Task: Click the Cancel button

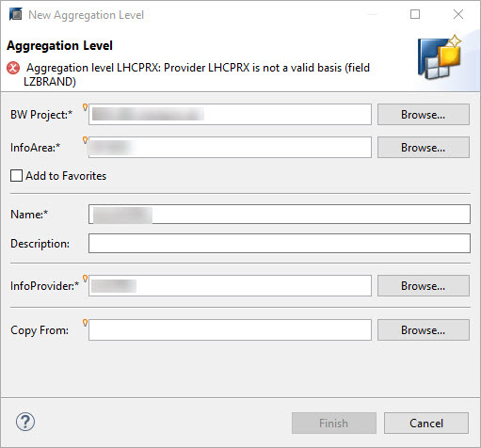Action: [x=426, y=424]
